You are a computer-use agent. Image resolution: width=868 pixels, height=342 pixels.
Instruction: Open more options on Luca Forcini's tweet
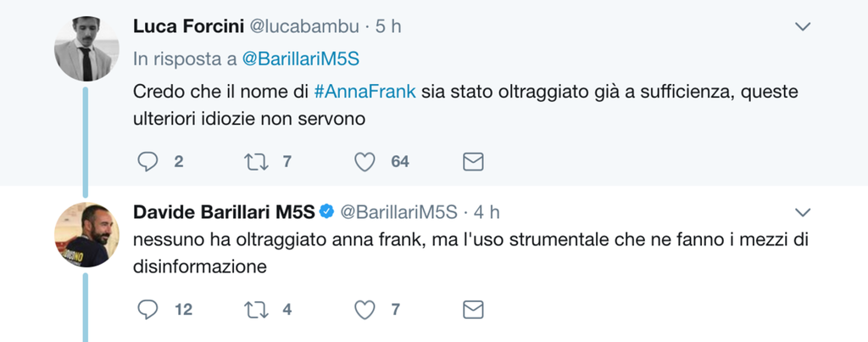tap(802, 27)
